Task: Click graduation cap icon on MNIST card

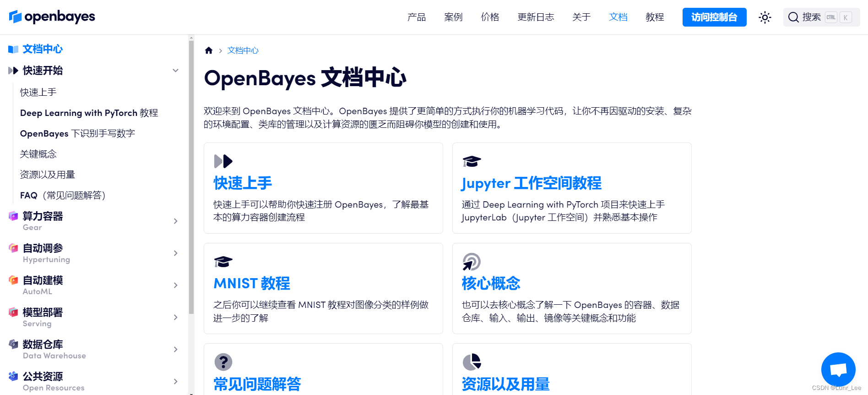Action: click(x=223, y=262)
